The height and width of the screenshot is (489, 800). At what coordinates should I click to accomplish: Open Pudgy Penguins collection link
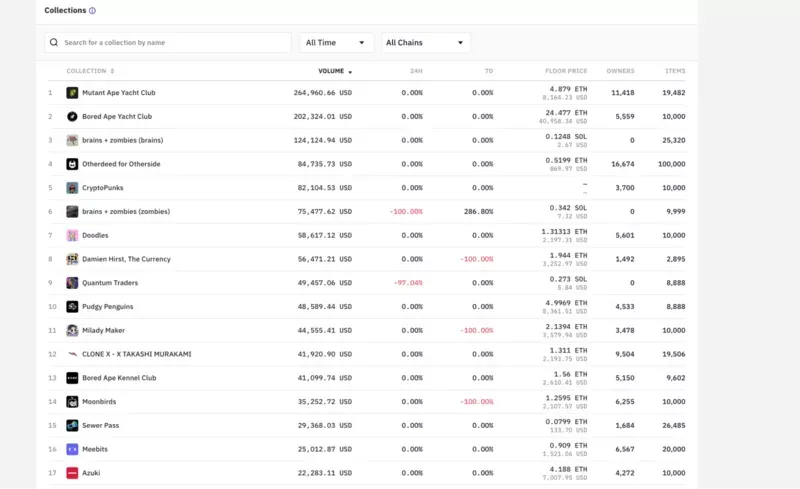[108, 307]
